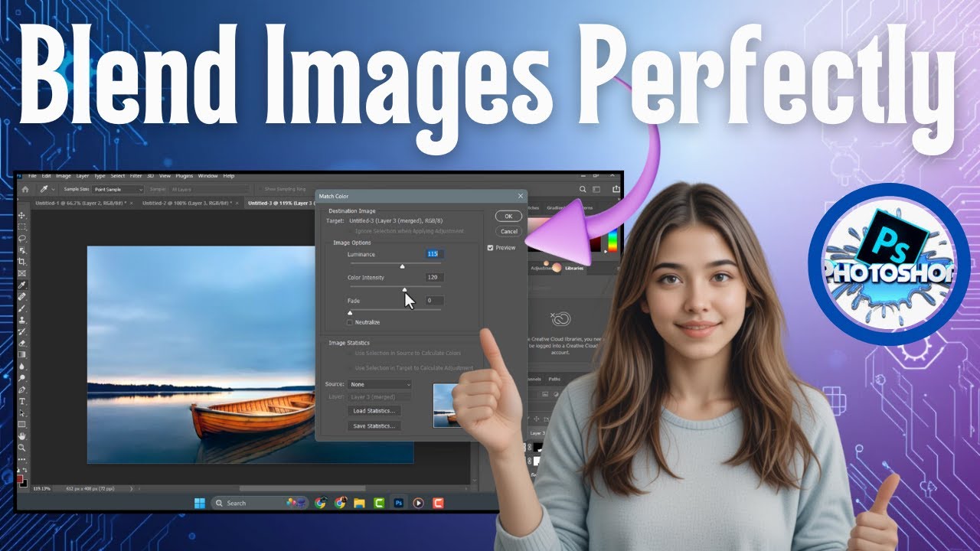The height and width of the screenshot is (551, 980).
Task: Switch to the Untitled-1 document tab
Action: click(x=82, y=203)
